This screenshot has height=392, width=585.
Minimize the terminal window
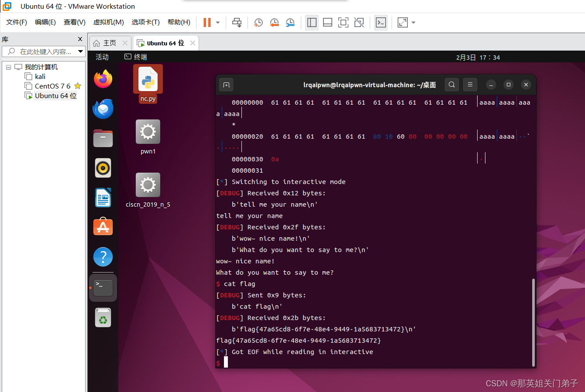click(491, 85)
